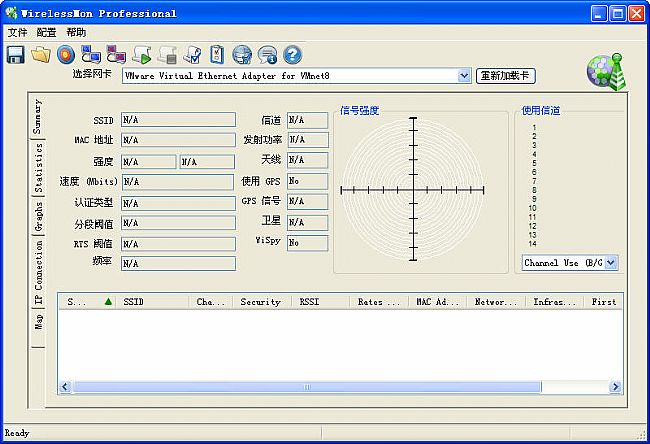The image size is (650, 444).
Task: Click the S... status column header
Action: 87,302
